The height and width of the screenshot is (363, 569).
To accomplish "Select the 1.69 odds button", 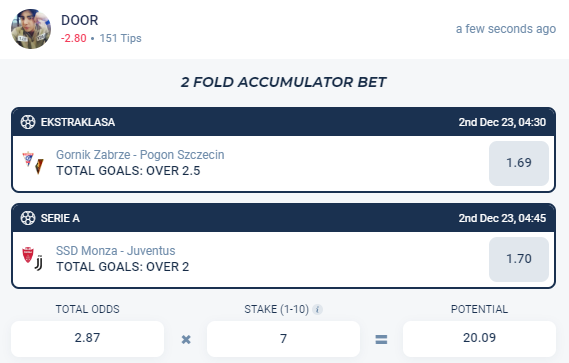I will point(519,163).
